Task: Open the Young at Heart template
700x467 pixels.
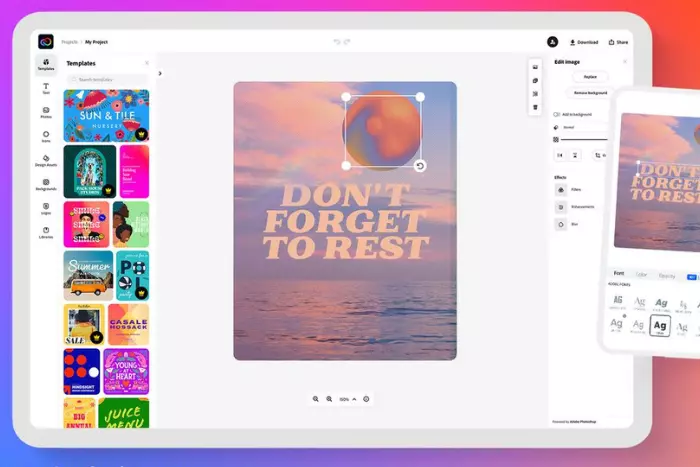Action: 126,371
